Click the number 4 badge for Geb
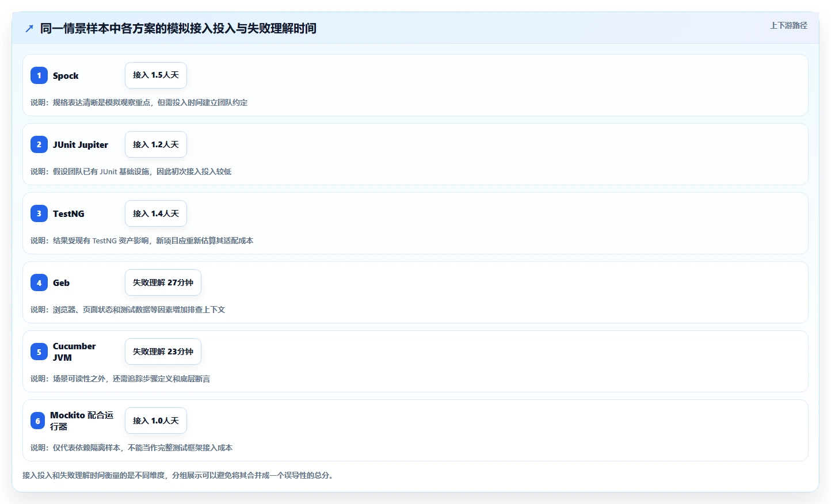Image resolution: width=831 pixels, height=504 pixels. point(39,282)
